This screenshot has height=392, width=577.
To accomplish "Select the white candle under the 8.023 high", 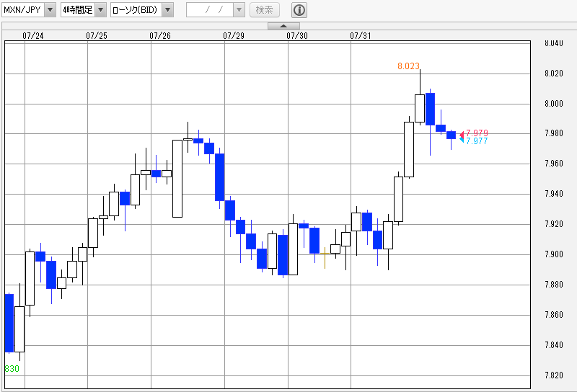I will click(420, 108).
